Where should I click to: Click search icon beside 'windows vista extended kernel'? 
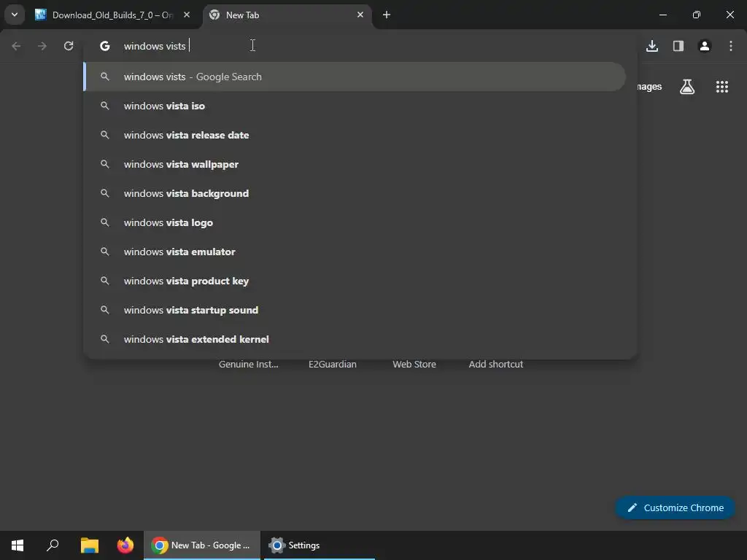coord(105,339)
